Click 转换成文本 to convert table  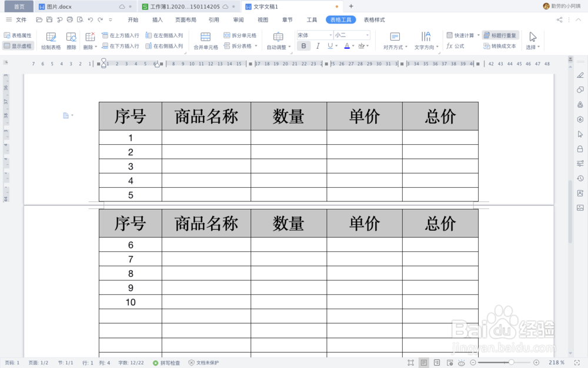coord(500,45)
